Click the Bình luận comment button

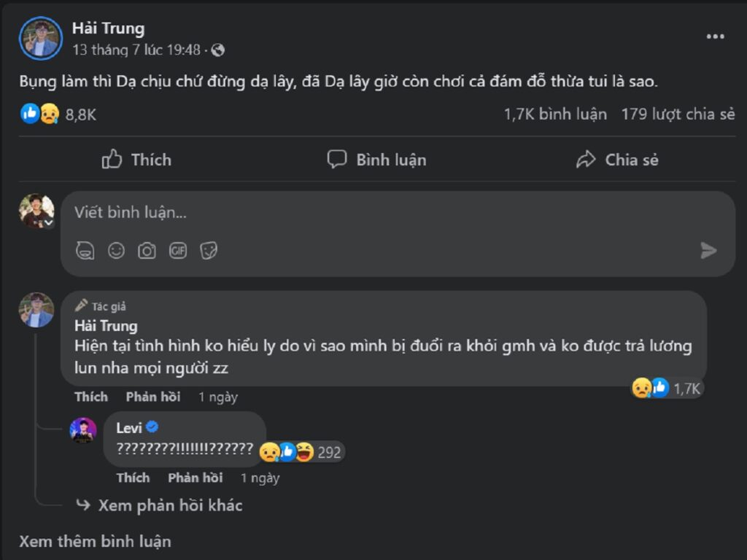[376, 160]
